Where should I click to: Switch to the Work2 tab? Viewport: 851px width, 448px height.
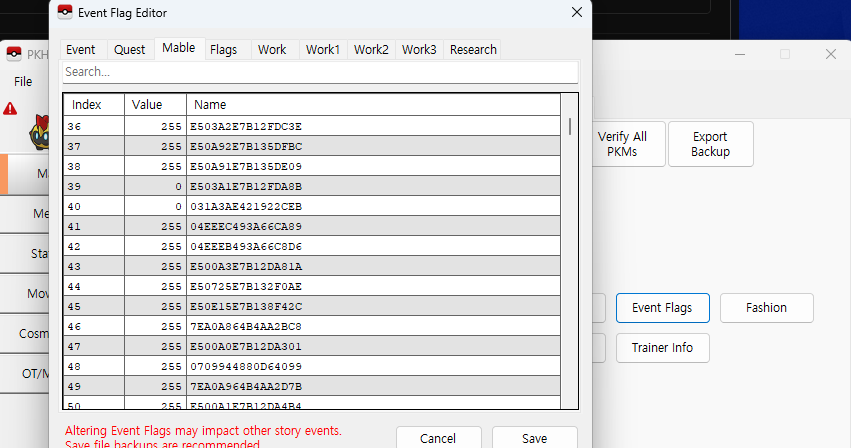tap(370, 50)
